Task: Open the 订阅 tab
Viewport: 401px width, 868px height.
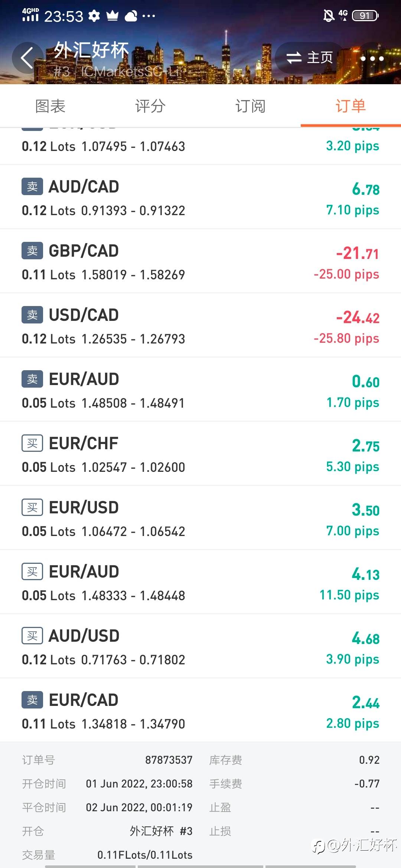Action: pyautogui.click(x=250, y=106)
